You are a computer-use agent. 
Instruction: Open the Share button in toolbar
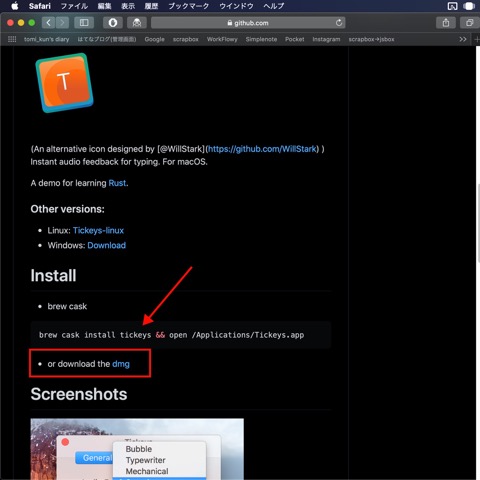click(x=446, y=23)
